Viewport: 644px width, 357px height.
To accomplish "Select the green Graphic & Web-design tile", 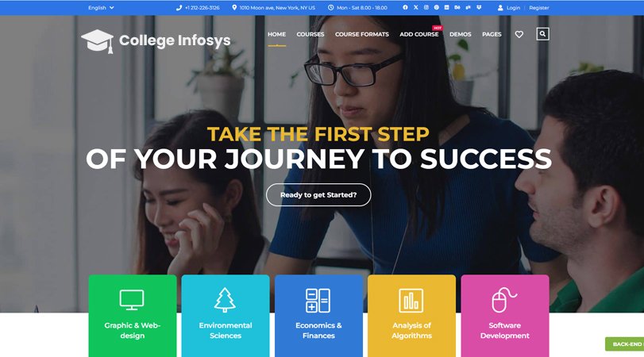I will click(x=133, y=316).
